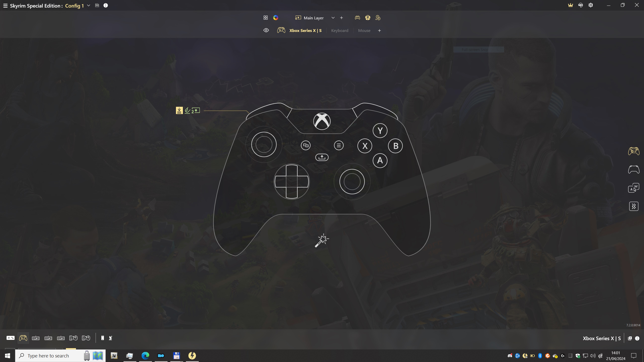The width and height of the screenshot is (644, 362).
Task: Toggle the sidebar controller back-view icon
Action: (633, 170)
